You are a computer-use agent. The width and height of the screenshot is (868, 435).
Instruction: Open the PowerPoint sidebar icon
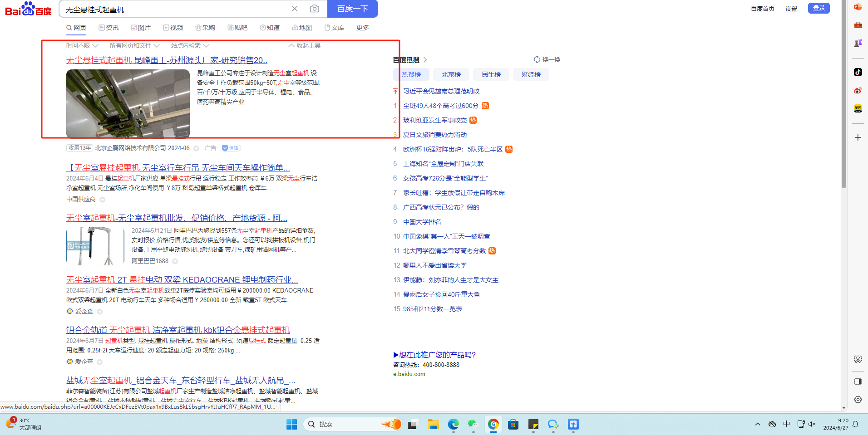click(858, 7)
